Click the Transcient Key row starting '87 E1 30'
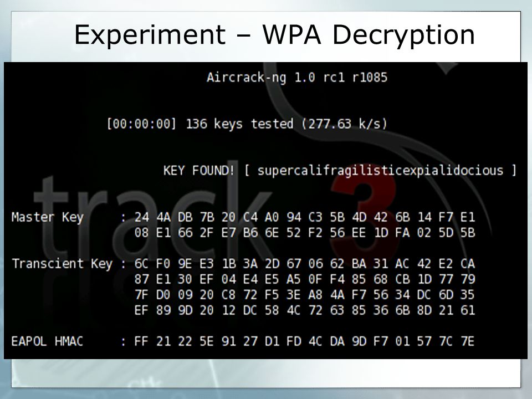This screenshot has width=532, height=399. tap(305, 279)
